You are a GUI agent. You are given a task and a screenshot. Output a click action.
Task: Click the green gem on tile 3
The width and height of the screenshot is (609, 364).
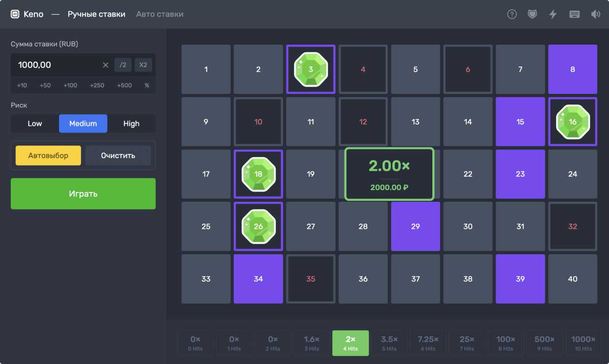[x=311, y=69]
